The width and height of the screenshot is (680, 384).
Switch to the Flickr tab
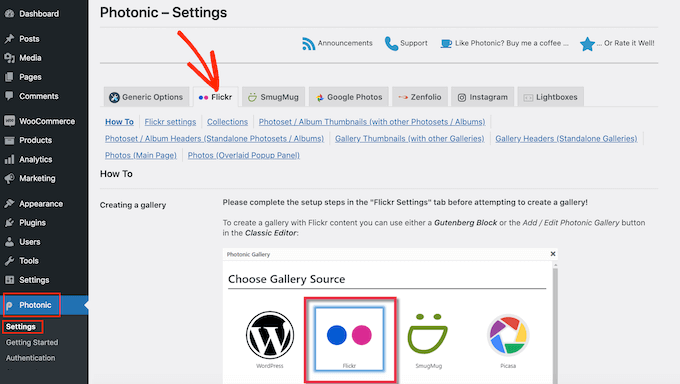click(x=216, y=97)
